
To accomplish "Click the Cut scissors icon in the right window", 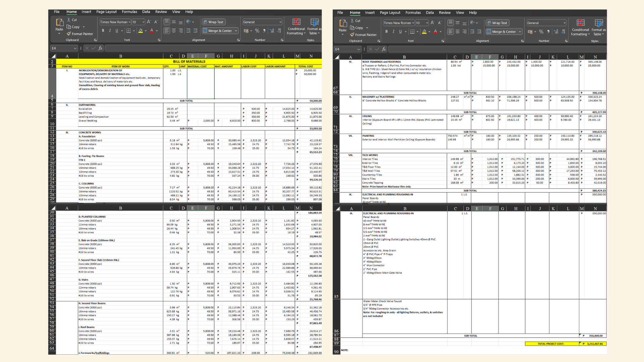I will [352, 21].
